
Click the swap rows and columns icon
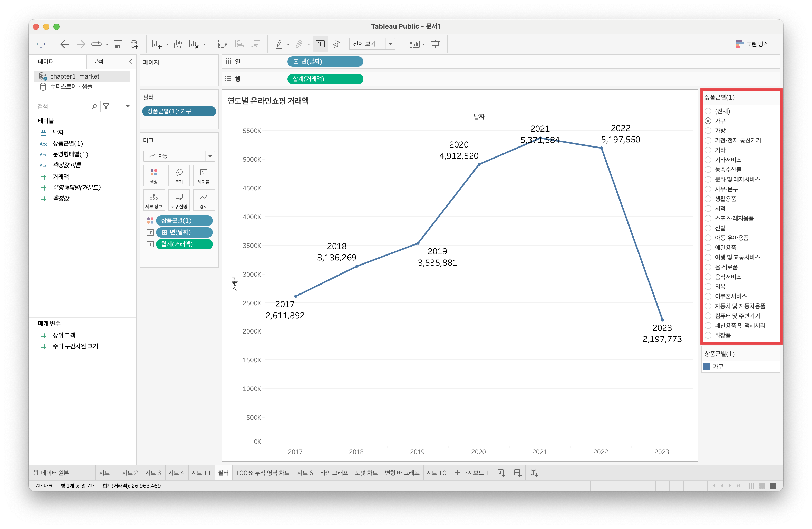pyautogui.click(x=222, y=44)
